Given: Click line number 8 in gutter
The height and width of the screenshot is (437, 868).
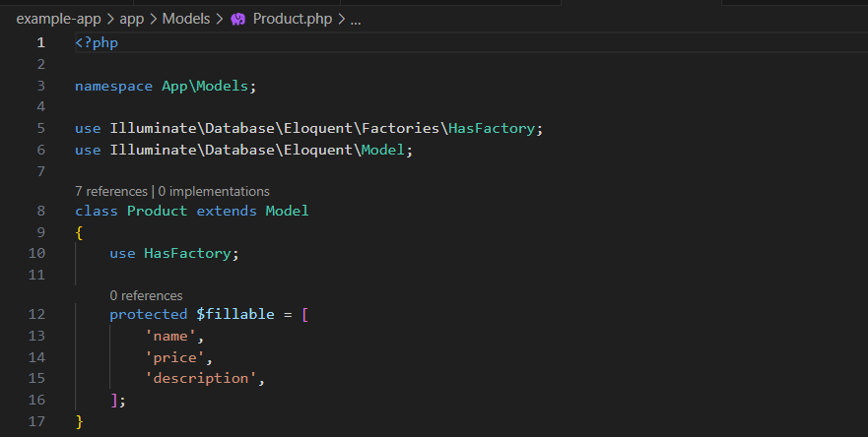Looking at the screenshot, I should pyautogui.click(x=40, y=211).
